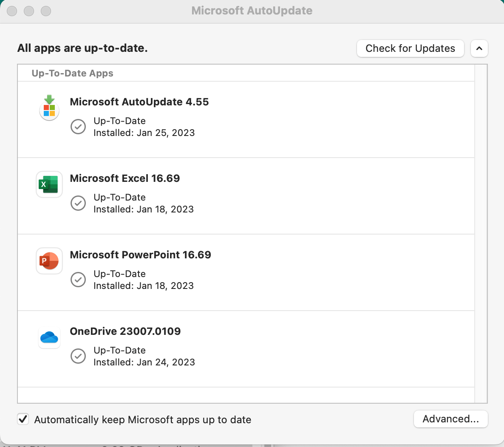Click the Microsoft Excel app icon
Viewport: 504px width, 447px height.
(x=49, y=184)
